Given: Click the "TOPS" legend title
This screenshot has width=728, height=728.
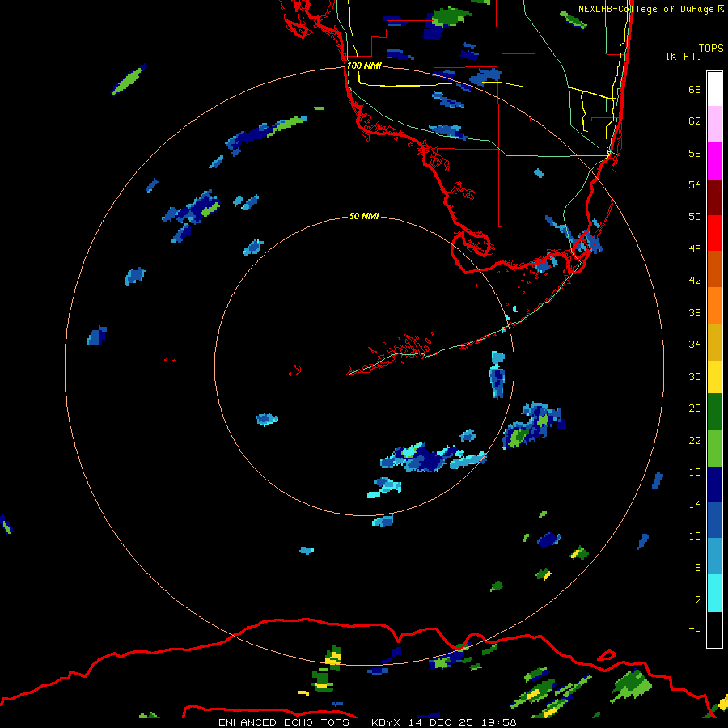Looking at the screenshot, I should click(x=711, y=48).
